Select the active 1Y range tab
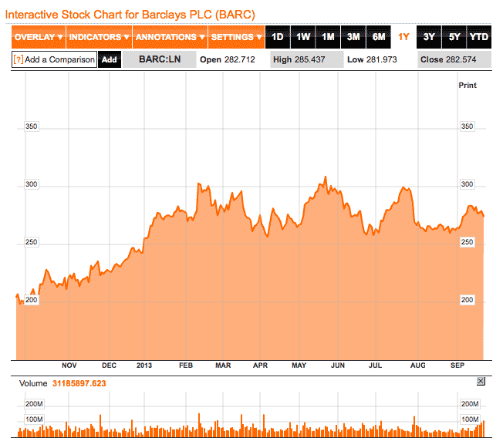503x448 pixels. tap(403, 37)
